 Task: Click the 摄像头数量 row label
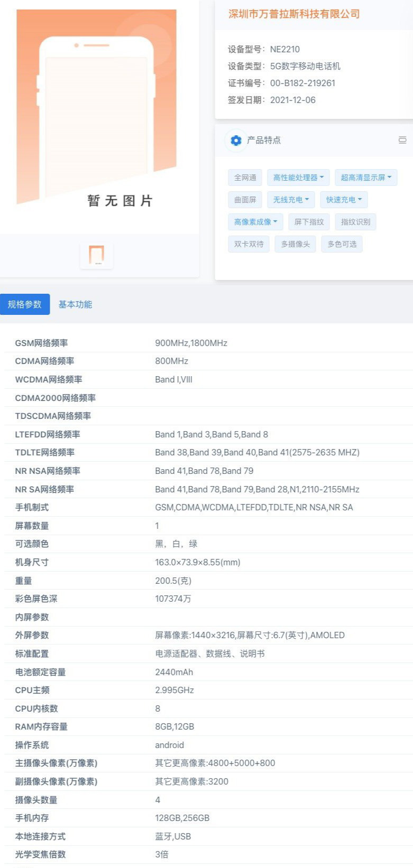[x=36, y=800]
